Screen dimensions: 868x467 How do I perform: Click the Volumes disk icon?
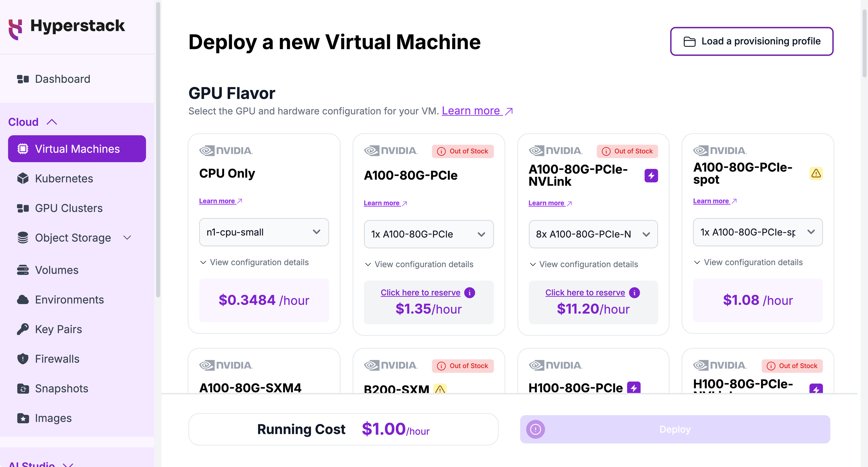23,270
